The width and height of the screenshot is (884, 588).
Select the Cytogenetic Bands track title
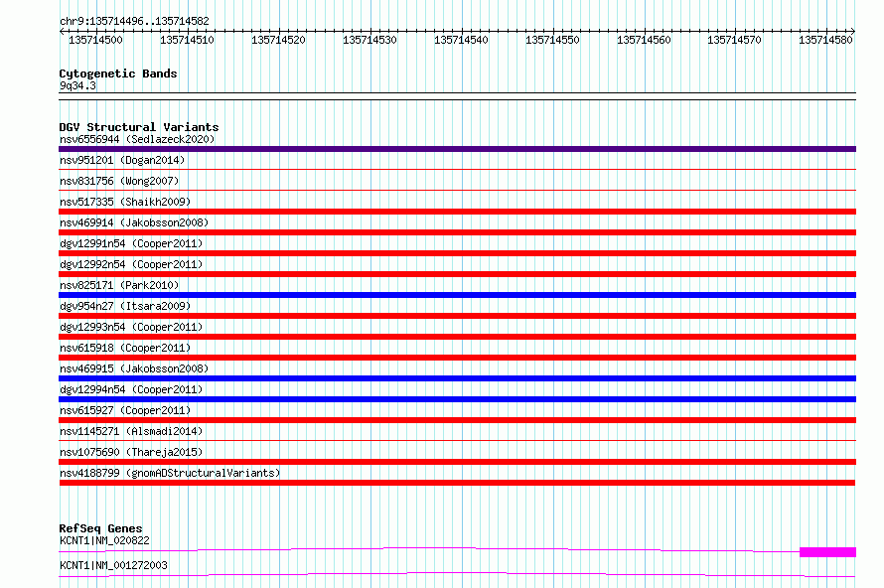point(118,73)
